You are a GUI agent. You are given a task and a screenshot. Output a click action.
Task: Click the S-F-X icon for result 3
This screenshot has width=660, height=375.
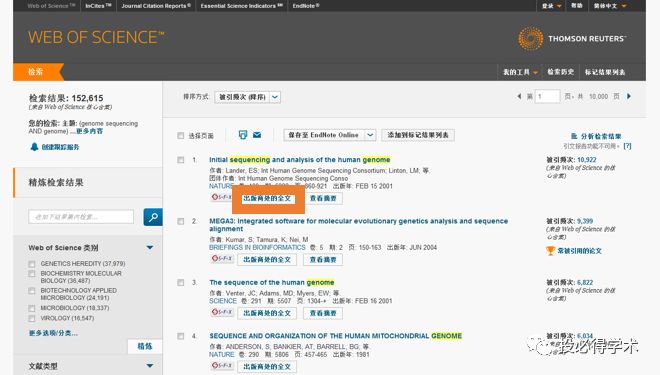click(222, 312)
